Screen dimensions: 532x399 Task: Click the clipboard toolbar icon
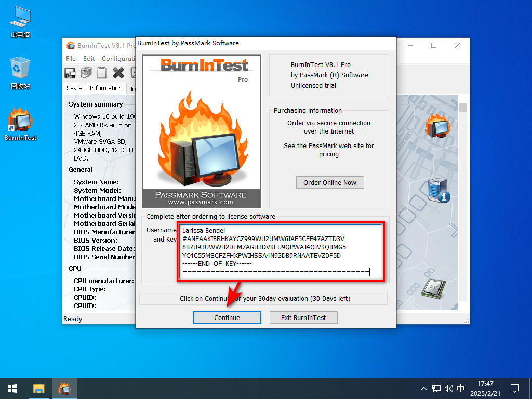(x=102, y=73)
